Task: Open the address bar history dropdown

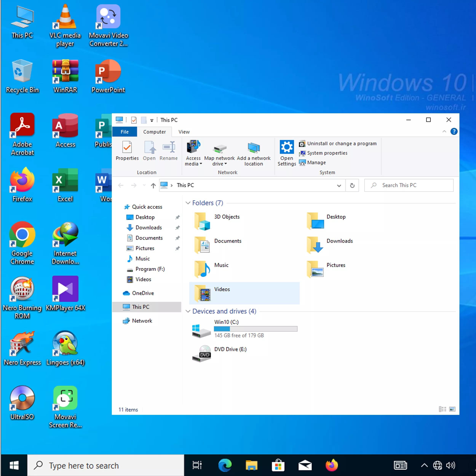Action: click(x=339, y=185)
